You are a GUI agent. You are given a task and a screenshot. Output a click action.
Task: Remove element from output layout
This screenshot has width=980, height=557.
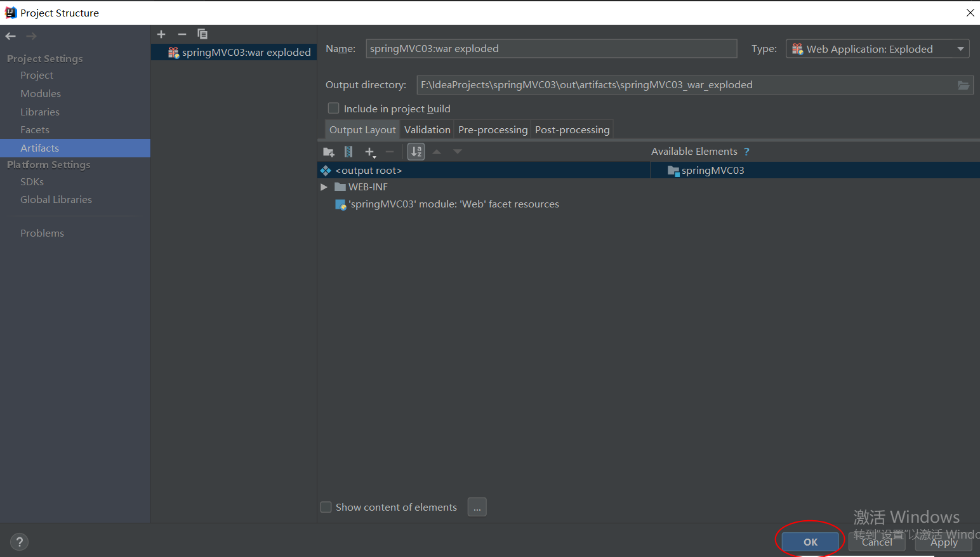coord(390,152)
